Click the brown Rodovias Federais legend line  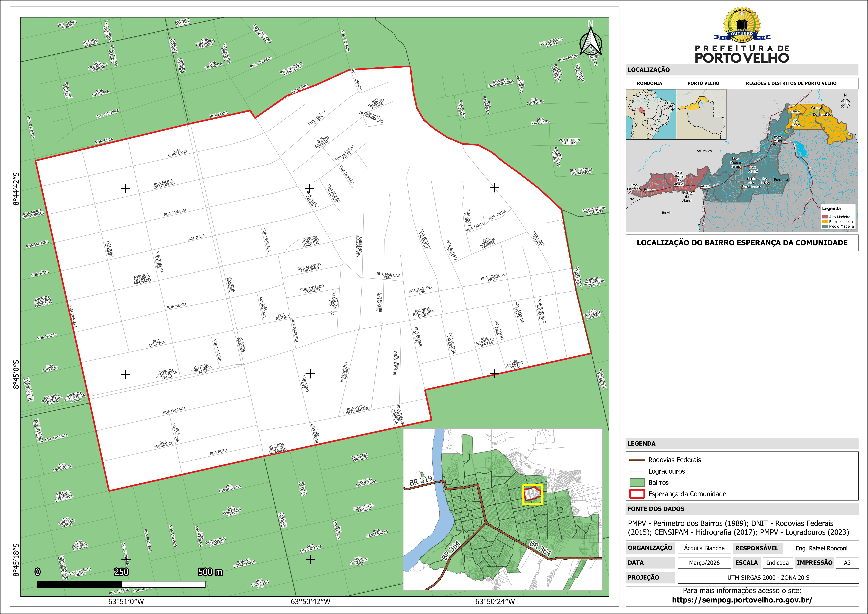pyautogui.click(x=637, y=460)
